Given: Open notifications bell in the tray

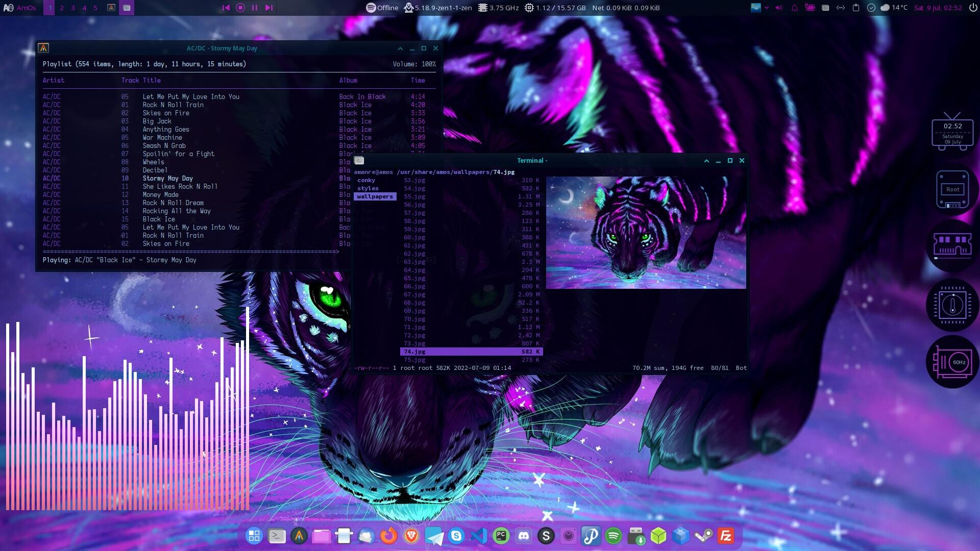Looking at the screenshot, I should pyautogui.click(x=794, y=8).
